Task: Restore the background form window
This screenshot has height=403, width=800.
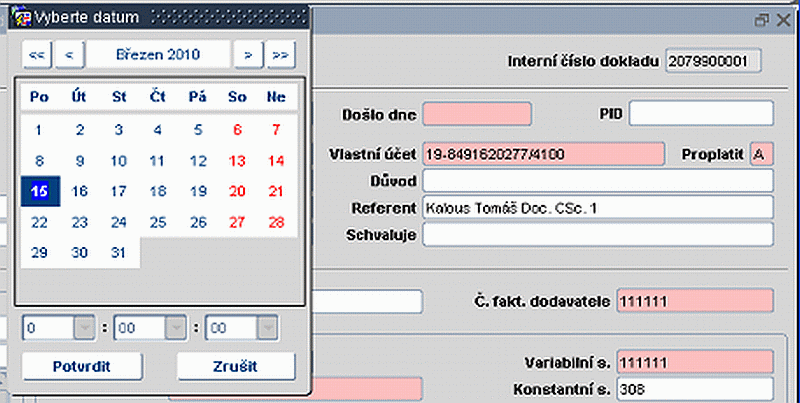Action: [762, 20]
